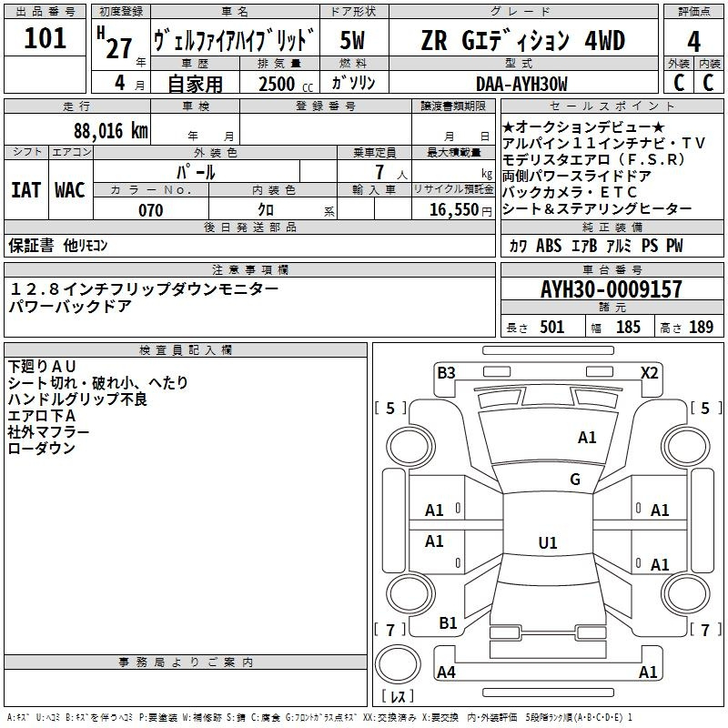Select the 5W door shape value
This screenshot has width=728, height=728.
click(352, 40)
